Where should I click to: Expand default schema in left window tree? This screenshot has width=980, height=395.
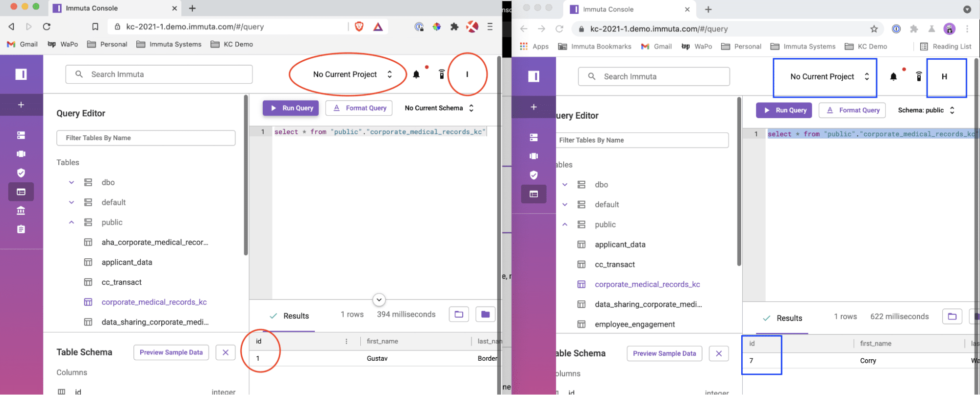click(72, 202)
